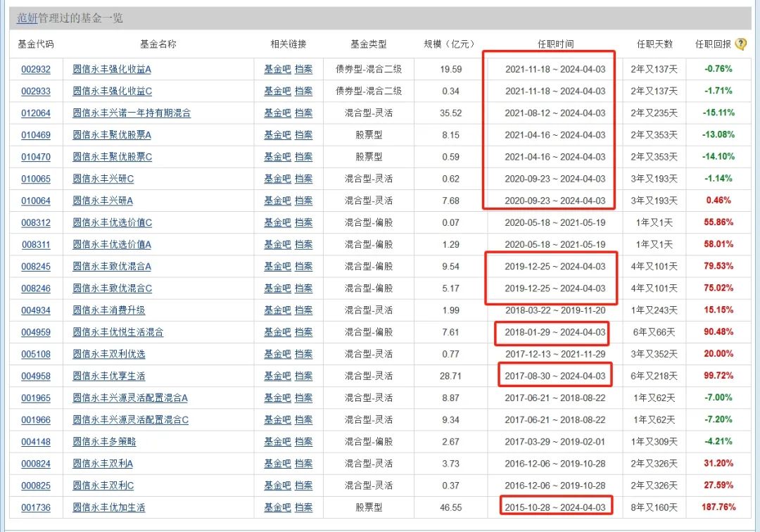Open fund 圆信永丰双利A
The width and height of the screenshot is (760, 532).
coord(103,464)
